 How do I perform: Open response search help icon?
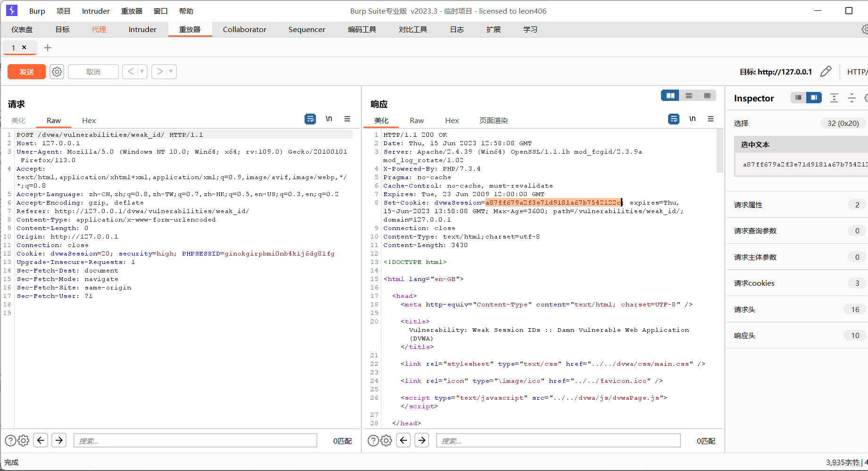373,440
